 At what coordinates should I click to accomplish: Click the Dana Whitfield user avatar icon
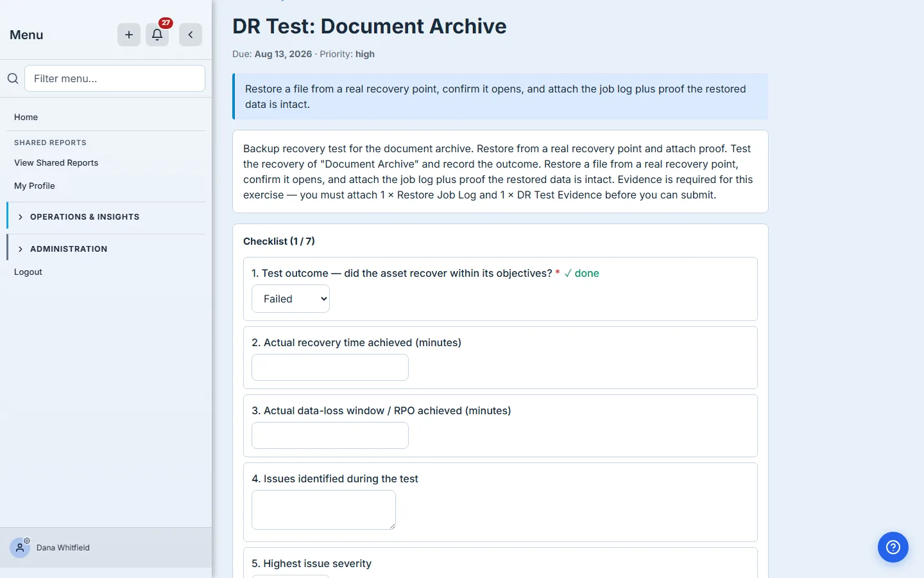click(20, 548)
